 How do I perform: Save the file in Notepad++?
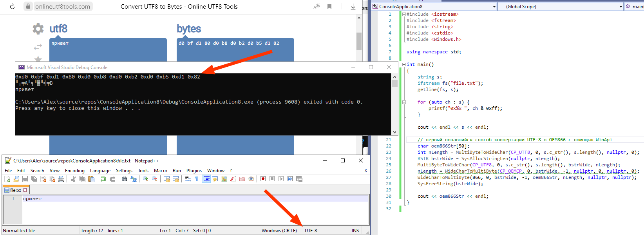(25, 179)
